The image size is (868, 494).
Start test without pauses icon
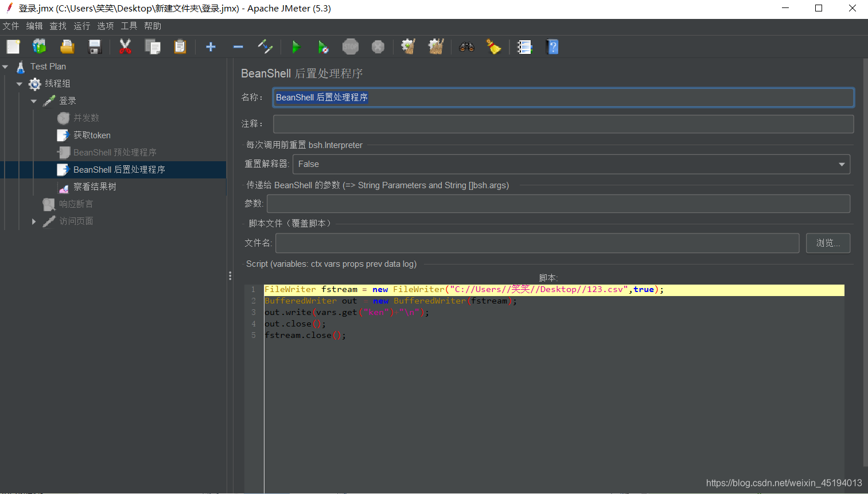pos(323,46)
